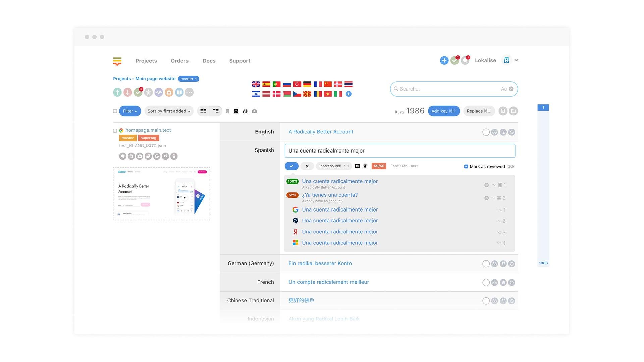Switch to the right multilingual view toggle
Viewport: 644px width, 362px height.
[216, 111]
